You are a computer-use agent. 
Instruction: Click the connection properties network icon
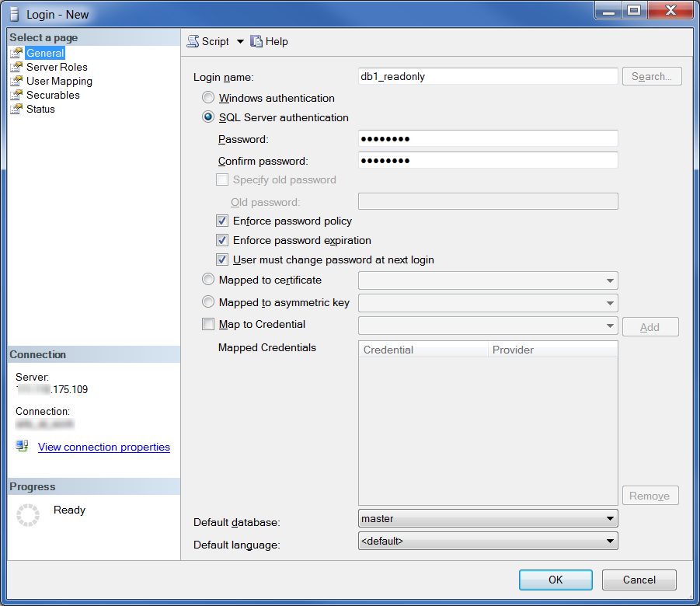pos(22,446)
